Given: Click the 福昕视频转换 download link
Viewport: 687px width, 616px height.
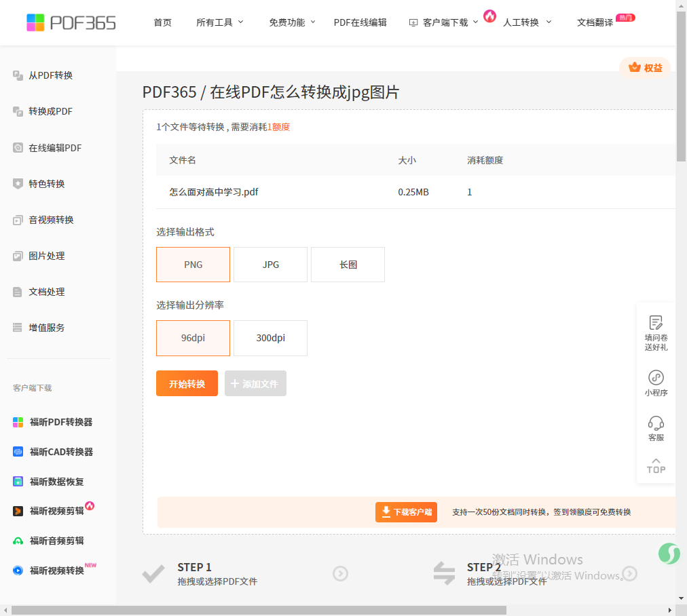Looking at the screenshot, I should [56, 571].
